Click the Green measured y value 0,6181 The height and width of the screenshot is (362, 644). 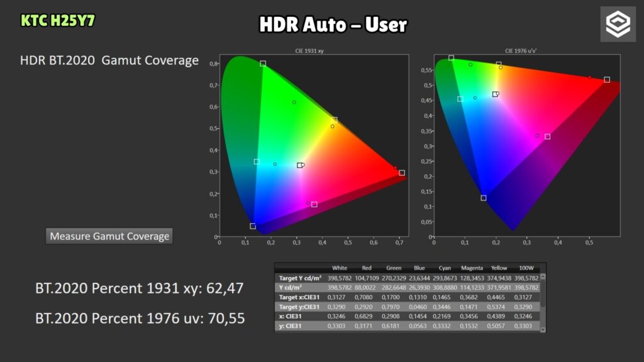click(x=390, y=326)
